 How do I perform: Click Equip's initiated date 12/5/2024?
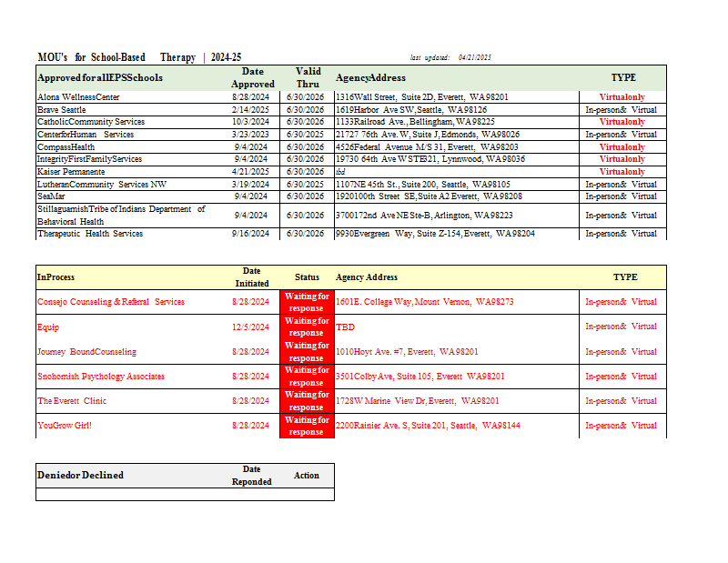(251, 327)
